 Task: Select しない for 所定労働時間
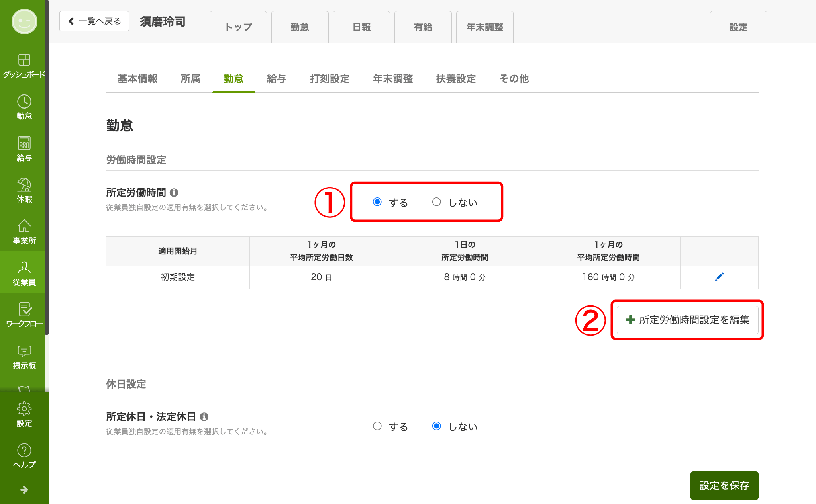(437, 202)
